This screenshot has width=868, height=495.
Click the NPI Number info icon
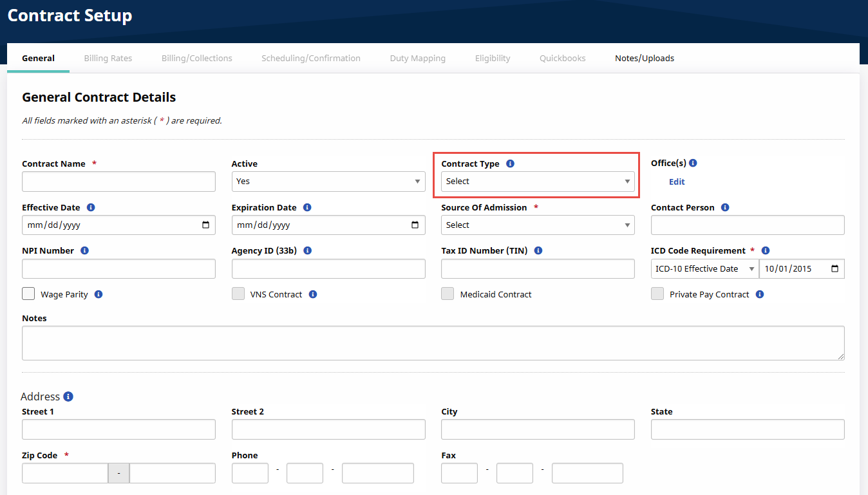click(x=84, y=250)
